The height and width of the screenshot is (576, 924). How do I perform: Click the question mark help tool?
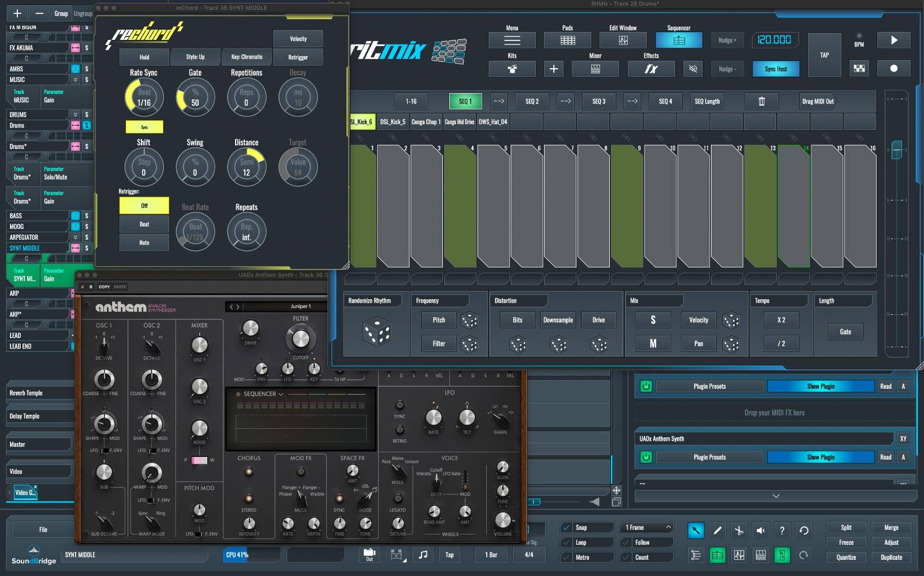[x=782, y=530]
